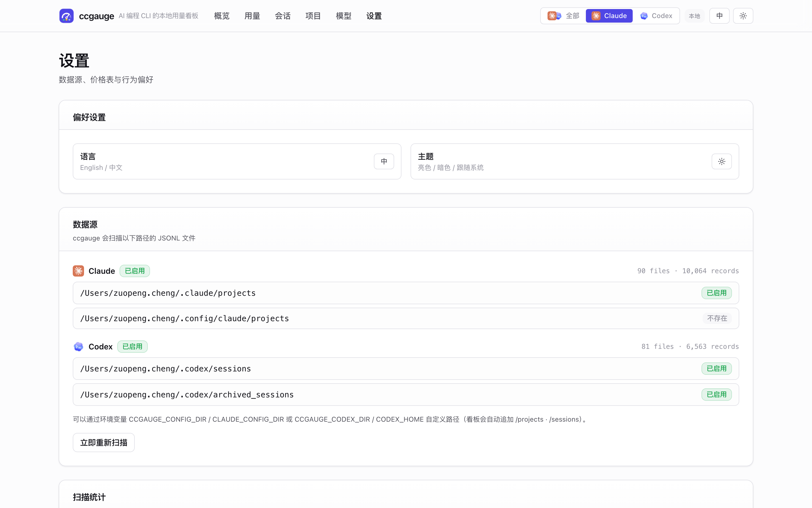Click 已启用 badge beside Codex heading

point(132,346)
